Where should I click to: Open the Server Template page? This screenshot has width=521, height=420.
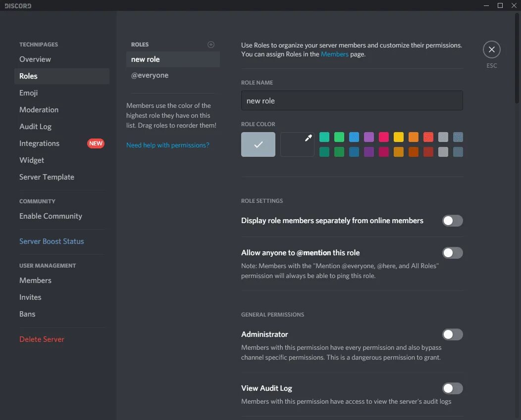(x=62, y=177)
